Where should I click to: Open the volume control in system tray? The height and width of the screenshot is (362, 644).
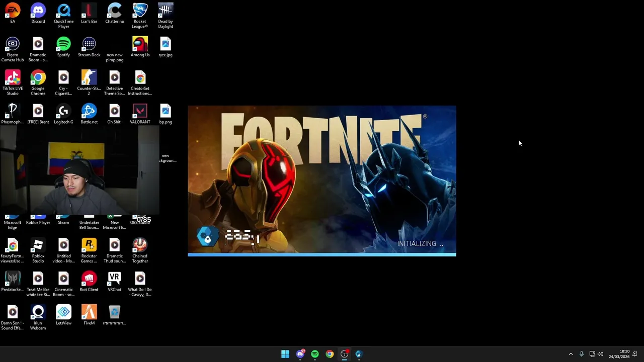(600, 354)
